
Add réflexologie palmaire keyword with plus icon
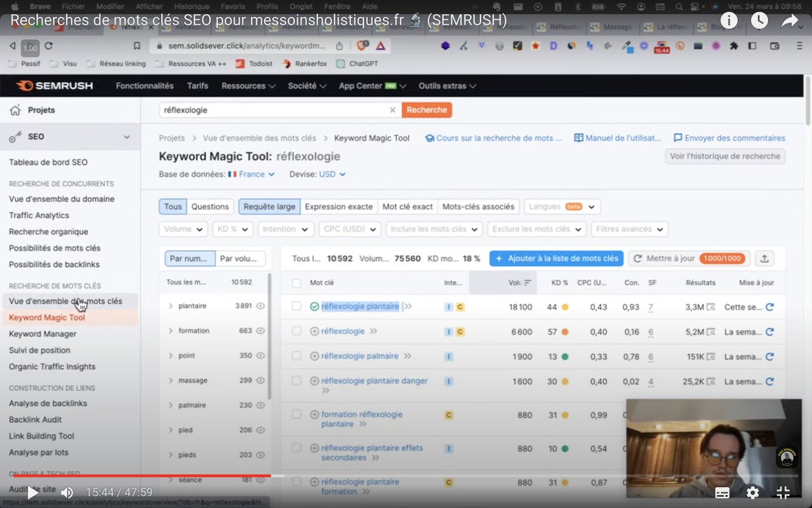[x=314, y=356]
